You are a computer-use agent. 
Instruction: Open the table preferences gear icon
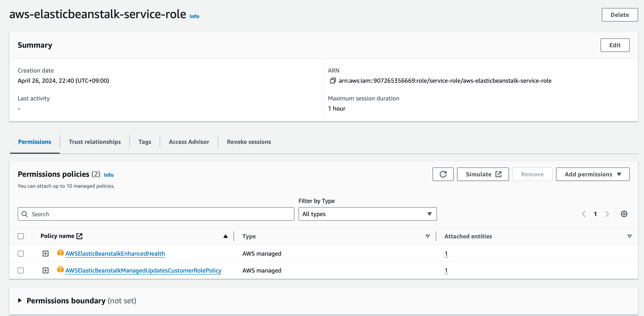click(x=624, y=214)
